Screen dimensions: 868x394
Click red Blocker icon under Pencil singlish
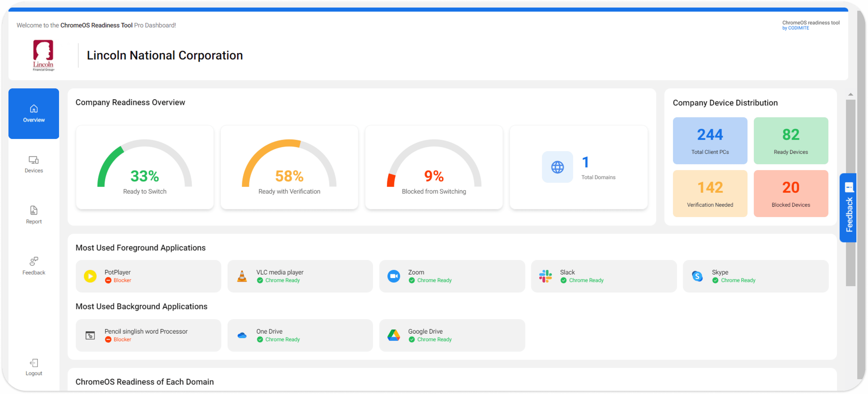tap(108, 340)
